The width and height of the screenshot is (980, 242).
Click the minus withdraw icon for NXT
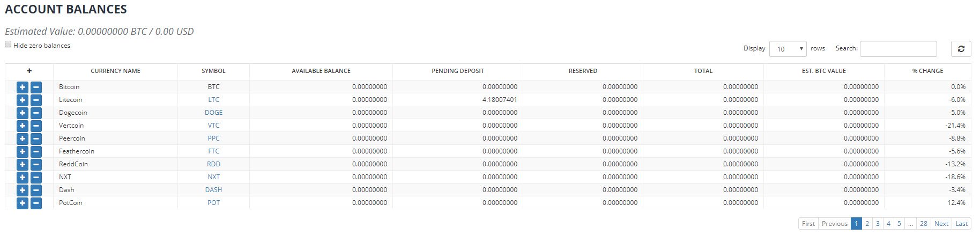click(x=36, y=177)
